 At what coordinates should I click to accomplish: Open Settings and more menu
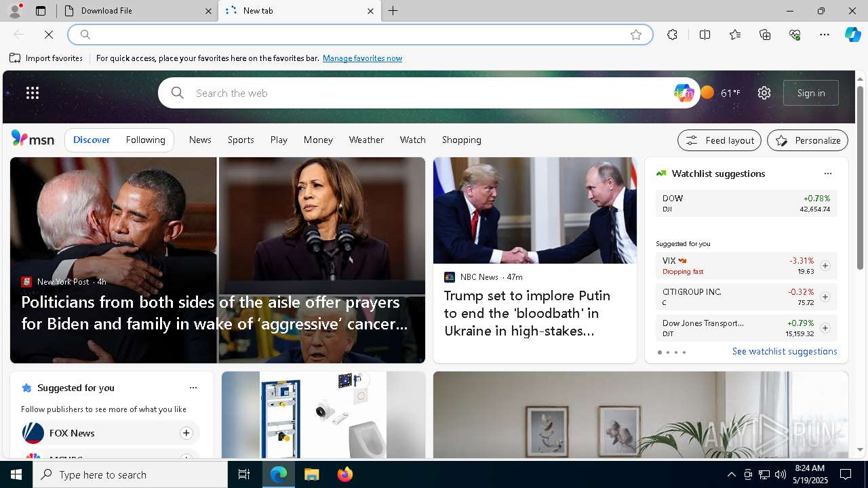click(825, 35)
